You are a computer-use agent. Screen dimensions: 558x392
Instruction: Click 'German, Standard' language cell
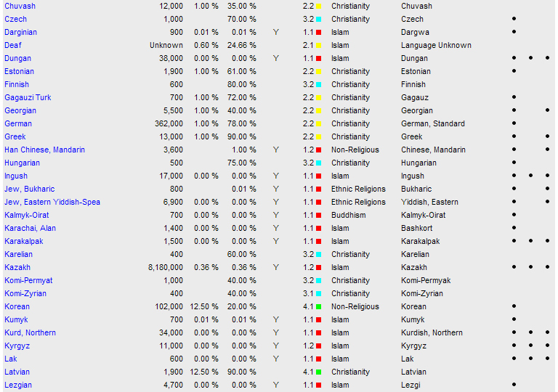(x=433, y=124)
